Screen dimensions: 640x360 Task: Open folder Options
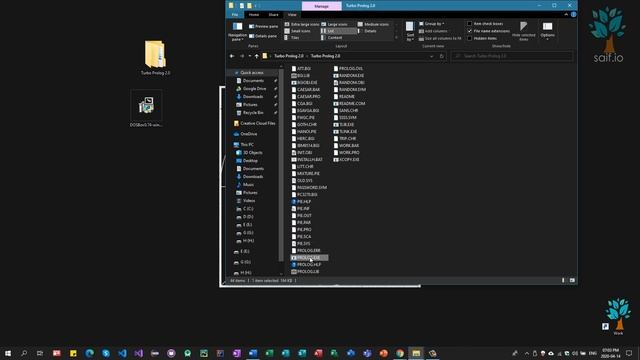pyautogui.click(x=547, y=31)
